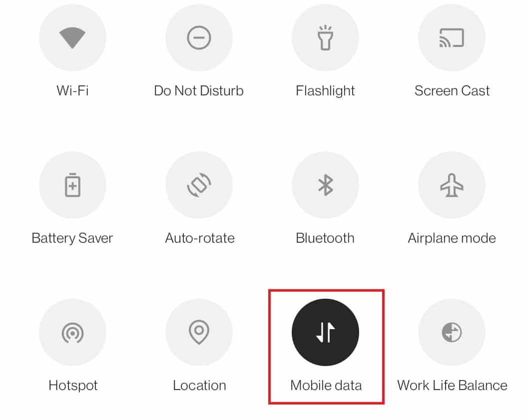Disable the active Mobile data tile
527x420 pixels.
(x=325, y=332)
